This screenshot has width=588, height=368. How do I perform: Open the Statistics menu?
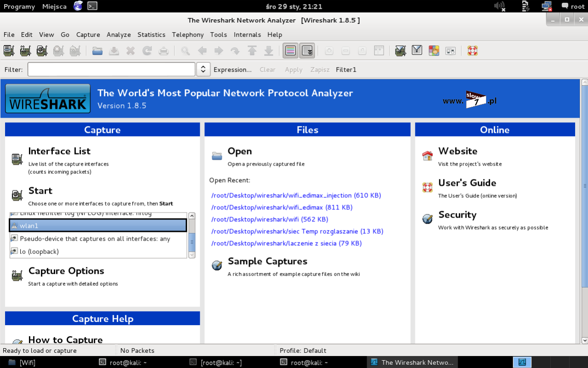click(x=151, y=34)
